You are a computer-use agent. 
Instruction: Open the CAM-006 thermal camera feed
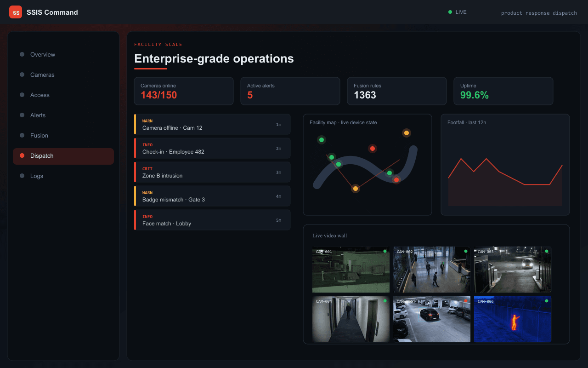click(513, 319)
